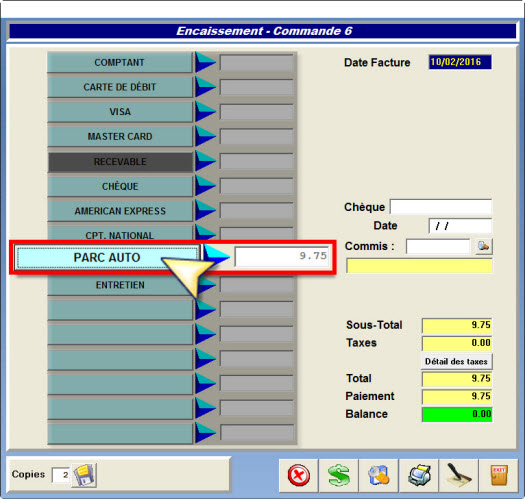The image size is (525, 499).
Task: Open Détail des taxes
Action: [x=456, y=361]
